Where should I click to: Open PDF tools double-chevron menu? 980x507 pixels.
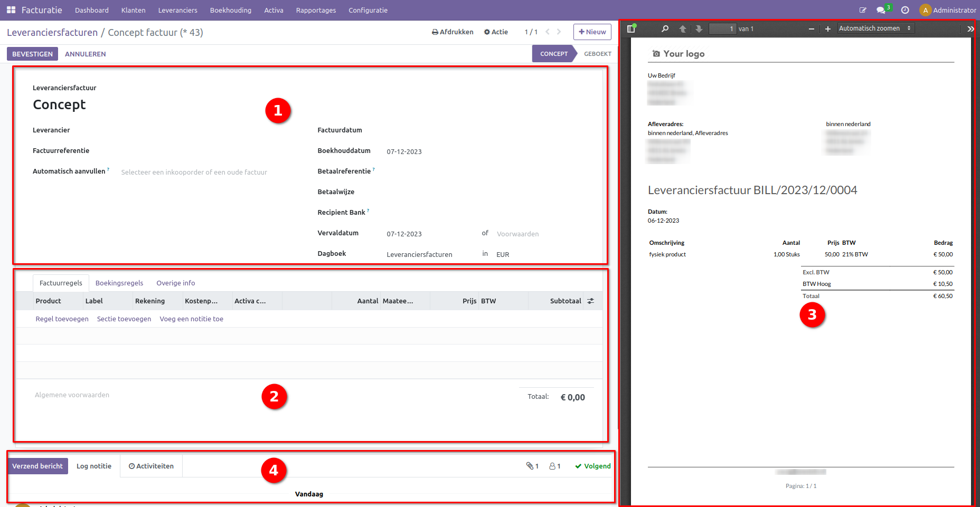point(970,29)
